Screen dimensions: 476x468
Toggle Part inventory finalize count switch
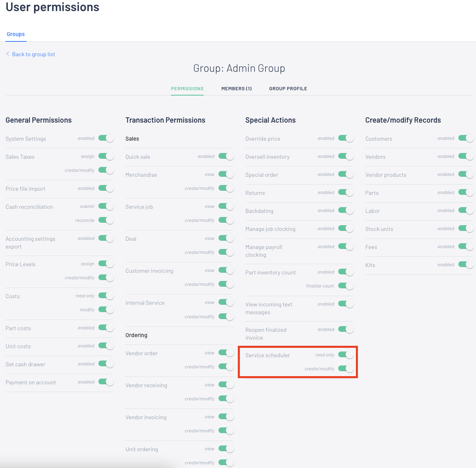pyautogui.click(x=346, y=286)
